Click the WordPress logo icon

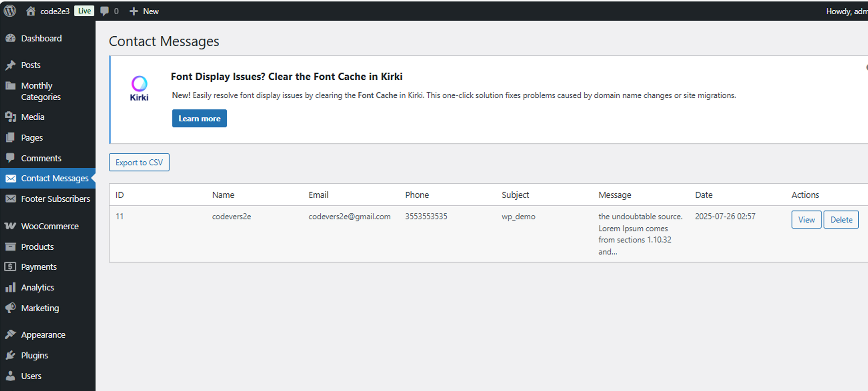point(10,11)
